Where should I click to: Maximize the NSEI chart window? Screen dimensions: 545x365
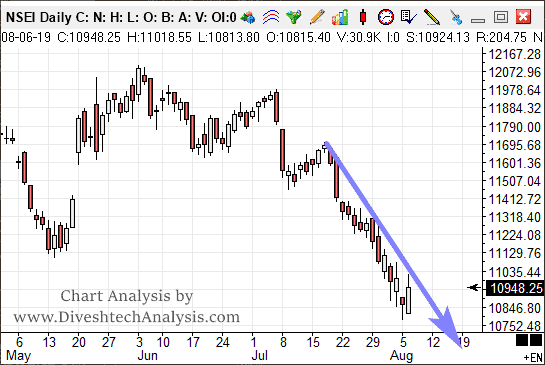coord(501,17)
